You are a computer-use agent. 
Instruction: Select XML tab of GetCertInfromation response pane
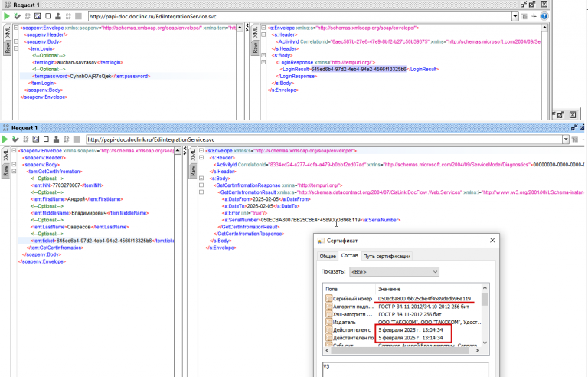click(x=193, y=156)
